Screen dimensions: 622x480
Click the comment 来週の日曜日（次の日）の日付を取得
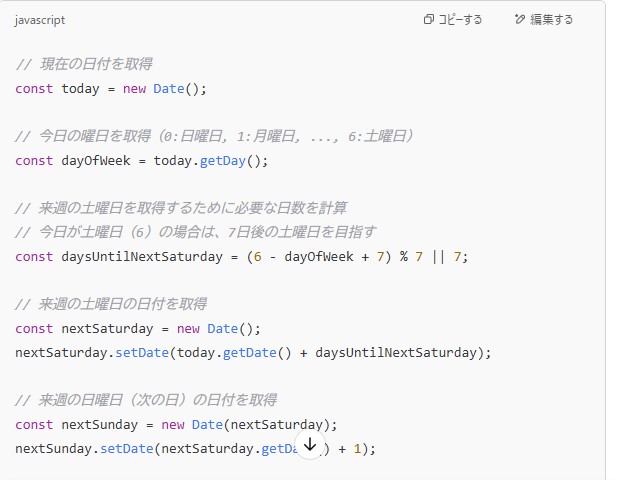(x=146, y=400)
